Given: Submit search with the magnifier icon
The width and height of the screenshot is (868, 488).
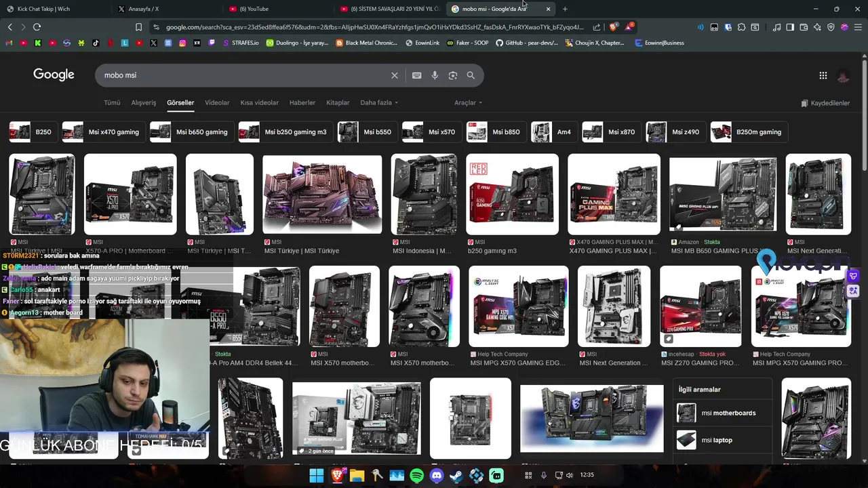Looking at the screenshot, I should pyautogui.click(x=471, y=75).
